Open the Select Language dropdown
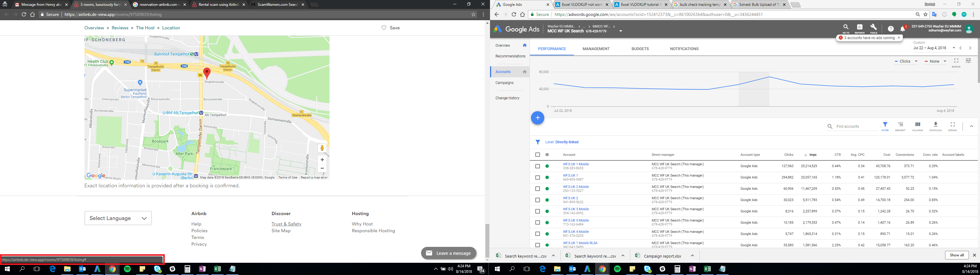 118,218
